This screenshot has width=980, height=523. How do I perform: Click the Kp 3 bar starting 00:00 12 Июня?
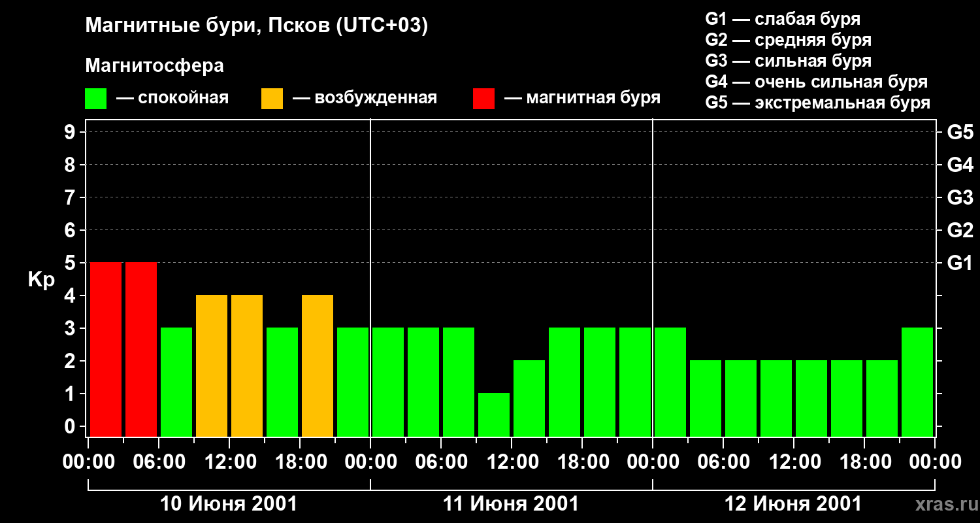pos(670,382)
